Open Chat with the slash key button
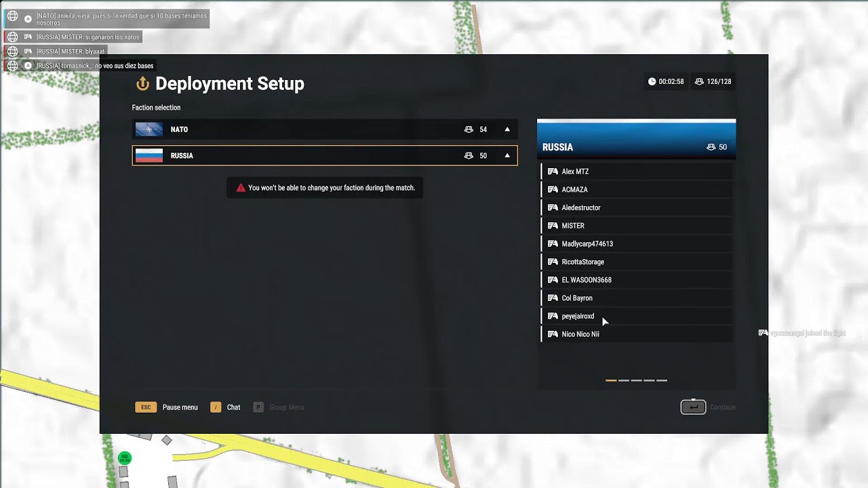Screen dimensions: 868x488 216,407
